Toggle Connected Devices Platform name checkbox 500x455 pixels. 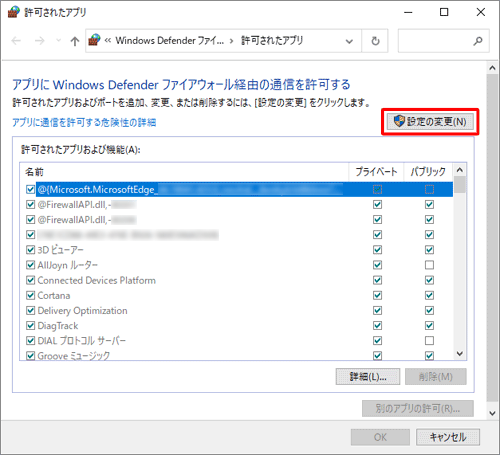pyautogui.click(x=30, y=280)
